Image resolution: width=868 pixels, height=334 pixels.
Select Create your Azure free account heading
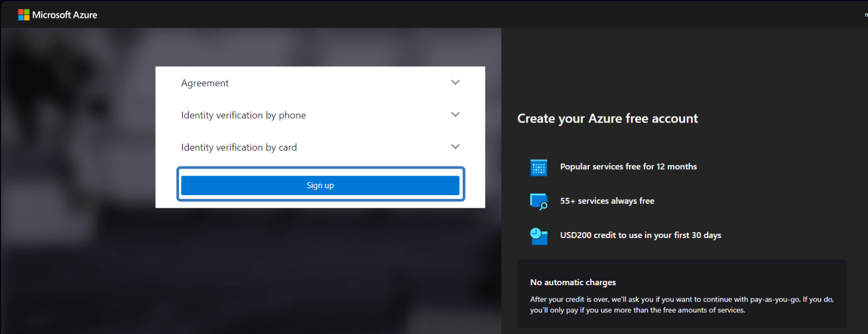pyautogui.click(x=608, y=119)
